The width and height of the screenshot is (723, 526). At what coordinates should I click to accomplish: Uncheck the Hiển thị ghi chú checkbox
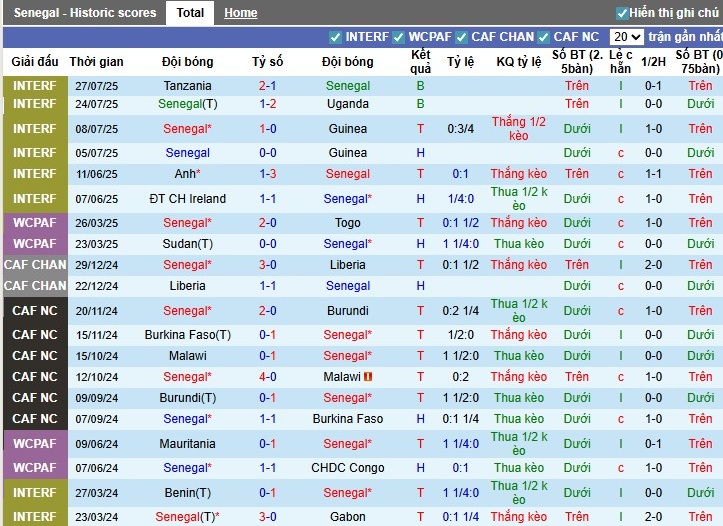622,13
